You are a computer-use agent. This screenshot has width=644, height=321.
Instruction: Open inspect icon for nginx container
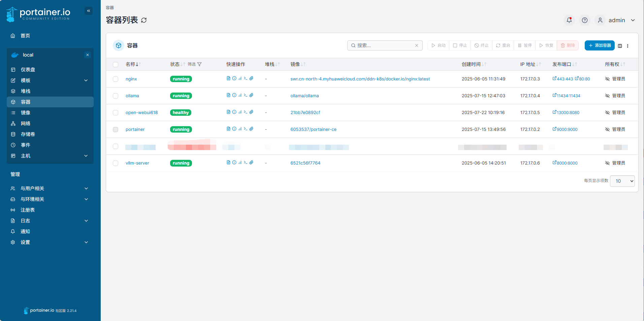[234, 78]
